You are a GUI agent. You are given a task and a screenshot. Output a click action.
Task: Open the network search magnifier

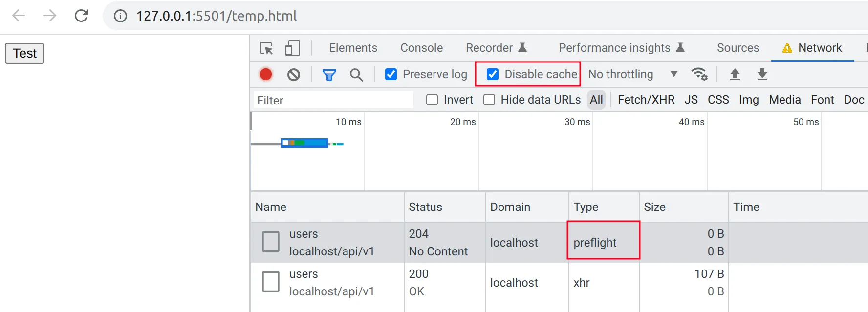pyautogui.click(x=356, y=75)
